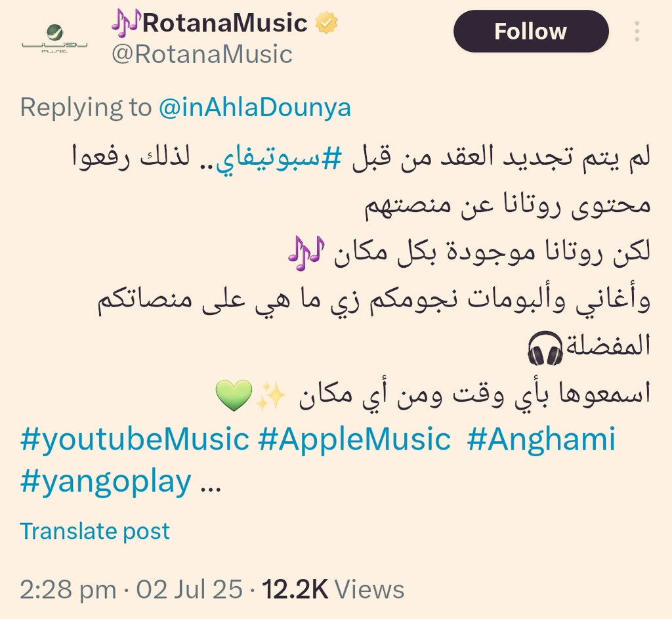The width and height of the screenshot is (672, 619).
Task: Open the #youtubeMusic hashtag
Action: [x=135, y=439]
